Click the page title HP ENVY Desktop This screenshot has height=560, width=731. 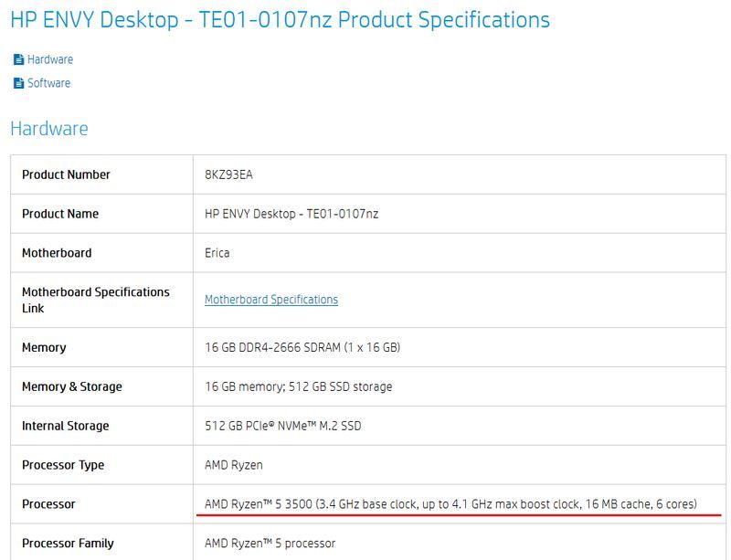coord(280,20)
